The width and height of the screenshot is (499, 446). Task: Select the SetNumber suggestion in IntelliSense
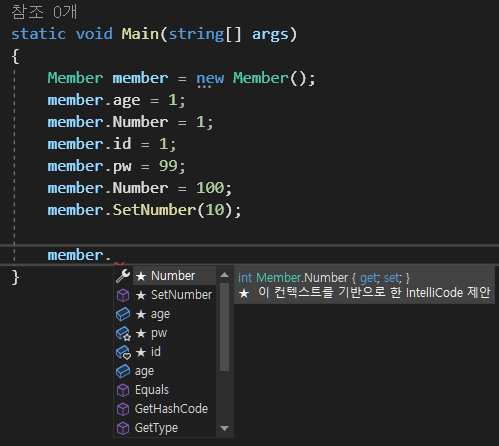(166, 295)
